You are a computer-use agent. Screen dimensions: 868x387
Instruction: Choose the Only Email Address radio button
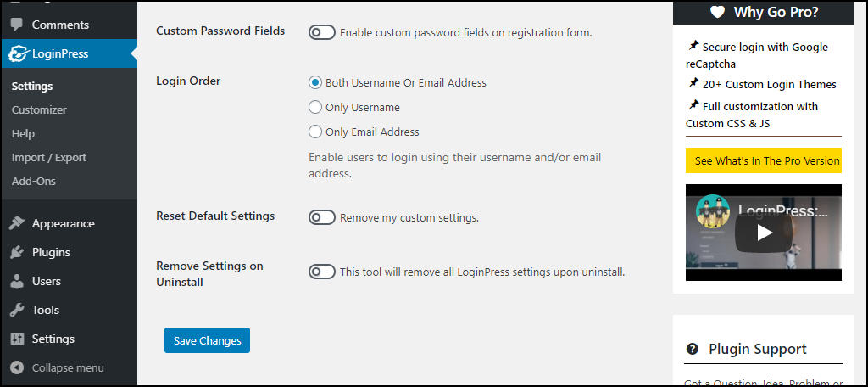[315, 132]
